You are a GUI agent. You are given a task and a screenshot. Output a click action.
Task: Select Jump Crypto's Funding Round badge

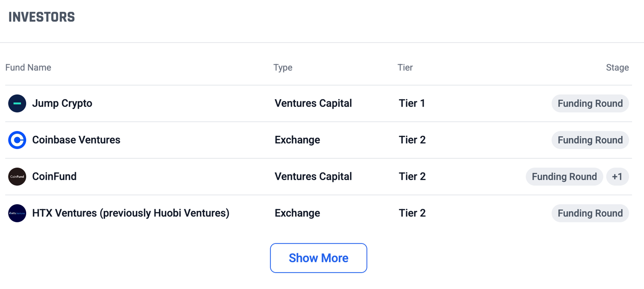click(590, 103)
